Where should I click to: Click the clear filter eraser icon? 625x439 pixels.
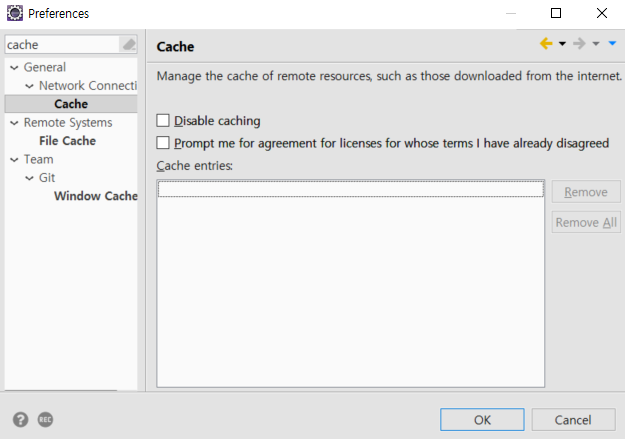128,44
